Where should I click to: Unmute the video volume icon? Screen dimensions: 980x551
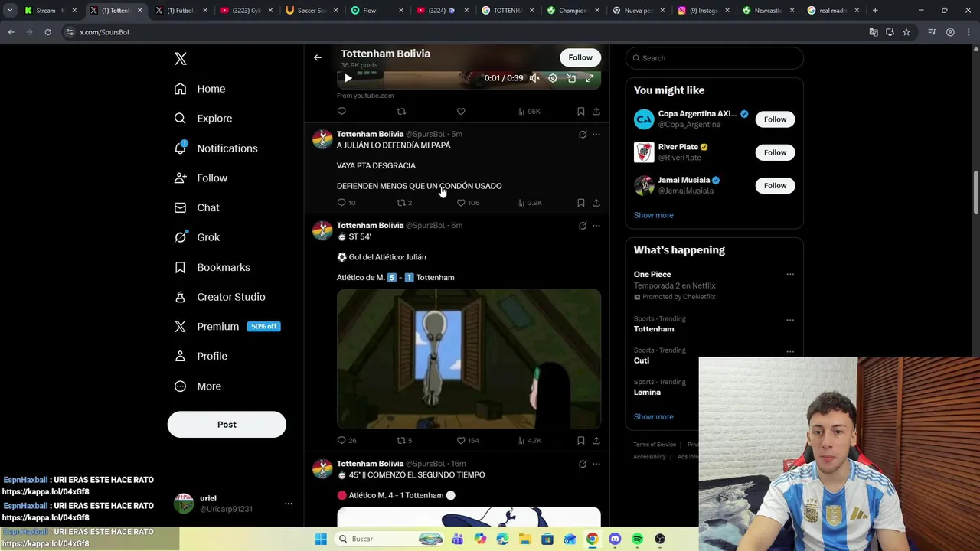[534, 78]
